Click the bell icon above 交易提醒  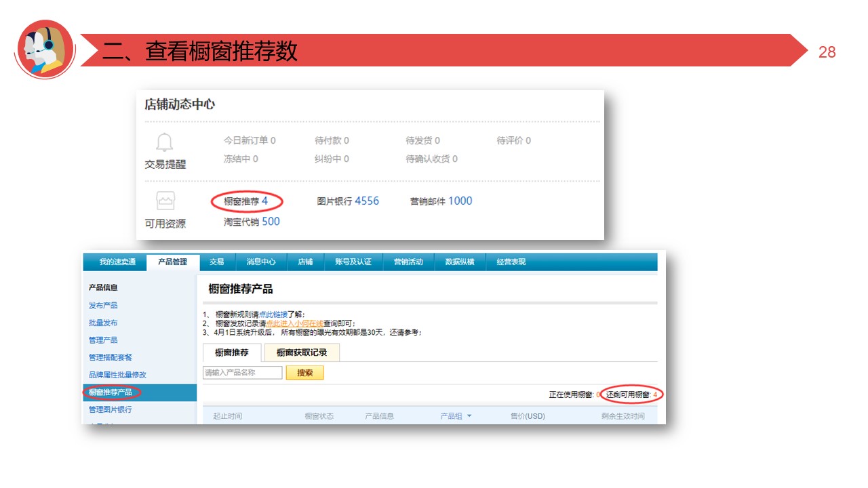click(165, 142)
